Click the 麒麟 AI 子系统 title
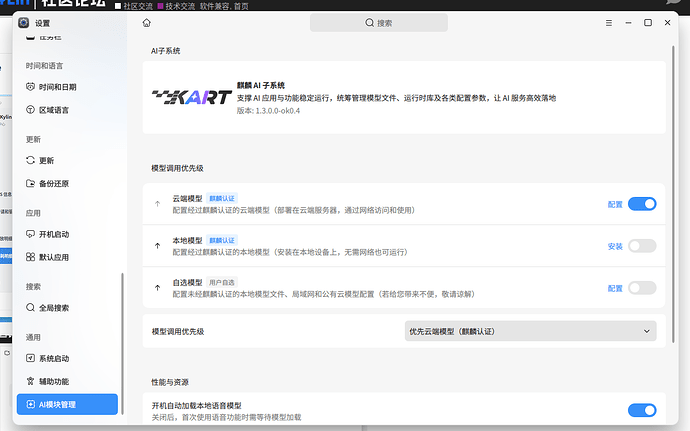The height and width of the screenshot is (431, 690). [x=261, y=85]
